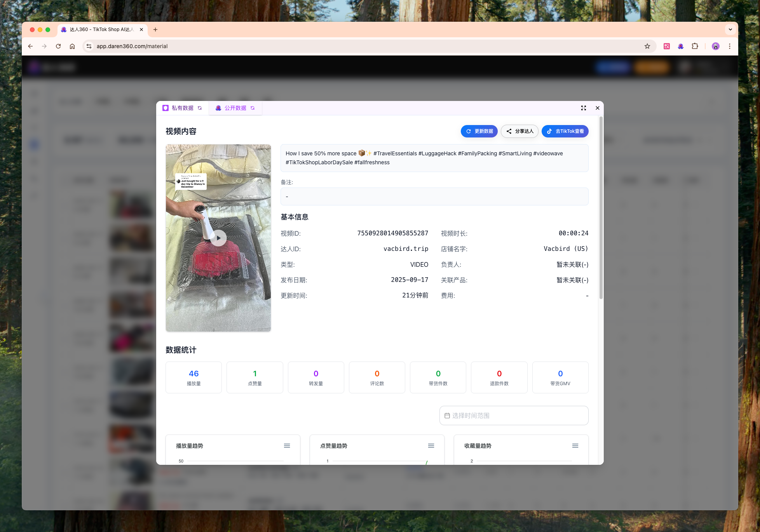The image size is (760, 532).
Task: Open video via 去TikTok查看 button
Action: coord(565,131)
